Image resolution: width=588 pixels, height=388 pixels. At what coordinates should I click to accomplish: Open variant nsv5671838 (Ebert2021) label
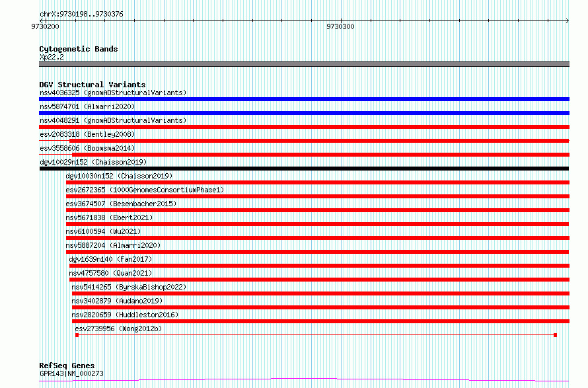point(109,217)
